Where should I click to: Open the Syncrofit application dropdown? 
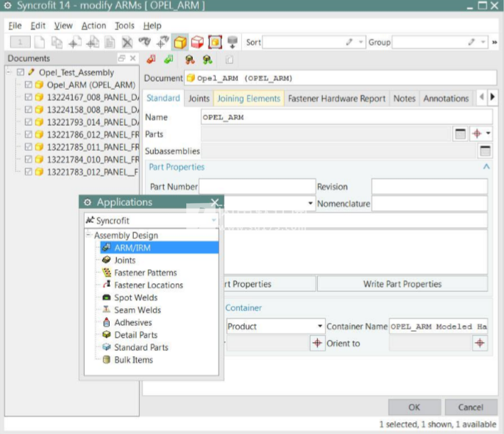click(214, 221)
